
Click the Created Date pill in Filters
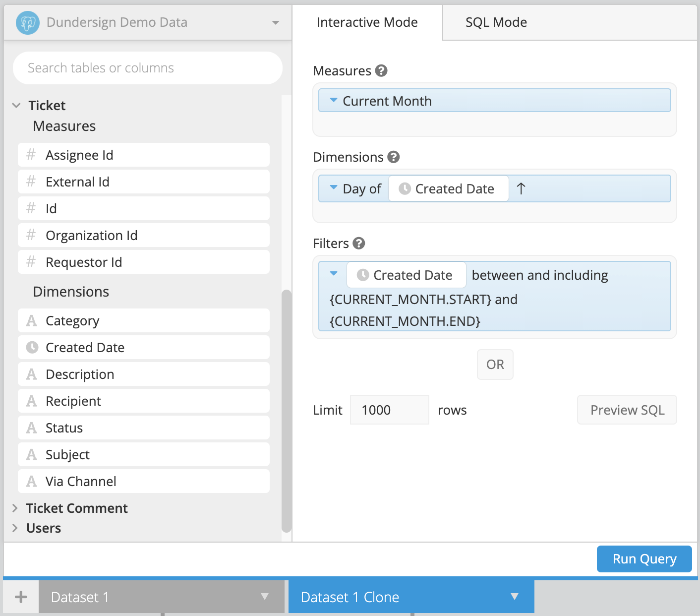click(x=407, y=275)
